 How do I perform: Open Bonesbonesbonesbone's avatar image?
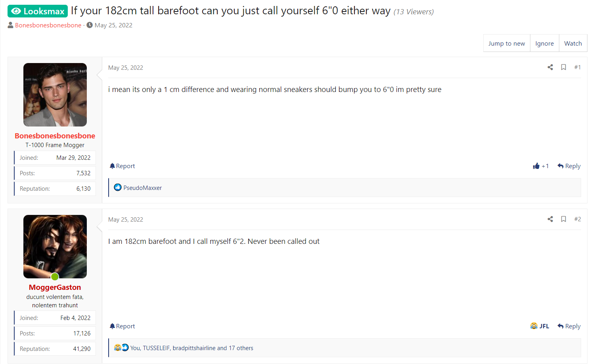click(55, 95)
